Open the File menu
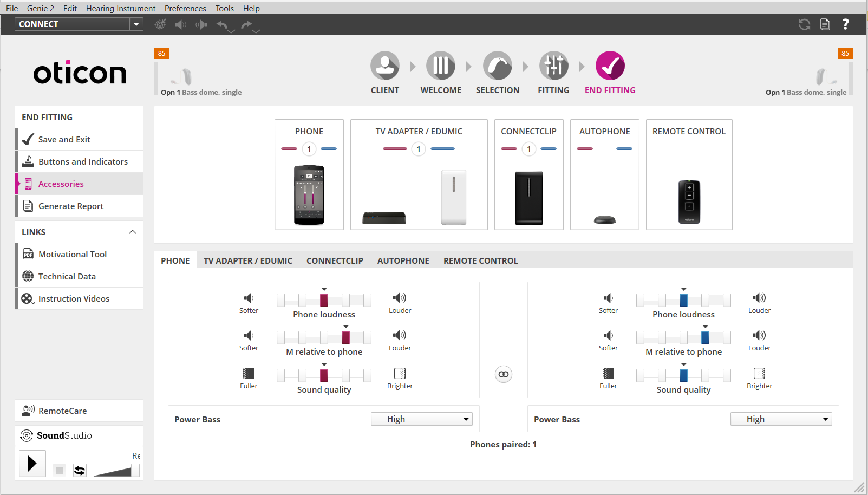868x495 pixels. (x=12, y=8)
